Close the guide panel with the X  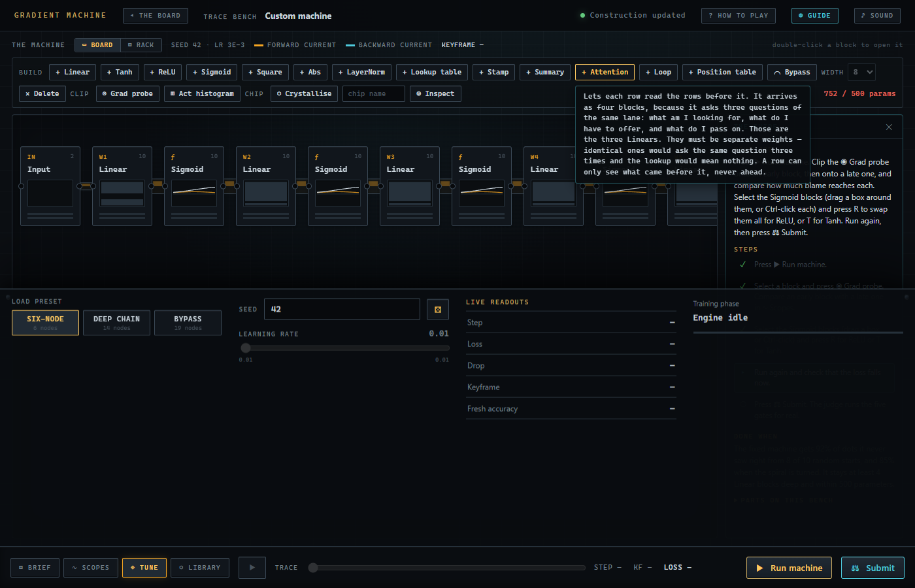(x=889, y=127)
